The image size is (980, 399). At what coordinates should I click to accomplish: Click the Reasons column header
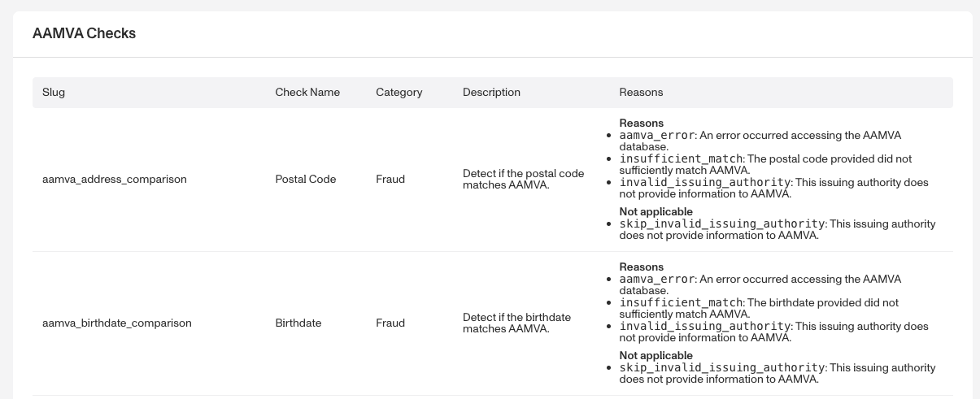pos(641,93)
